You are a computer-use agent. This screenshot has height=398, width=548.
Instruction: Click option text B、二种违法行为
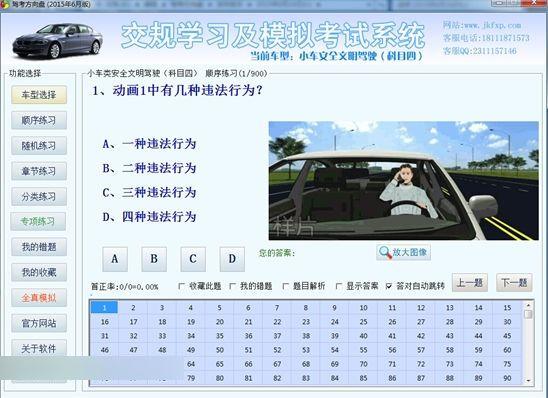(x=149, y=168)
